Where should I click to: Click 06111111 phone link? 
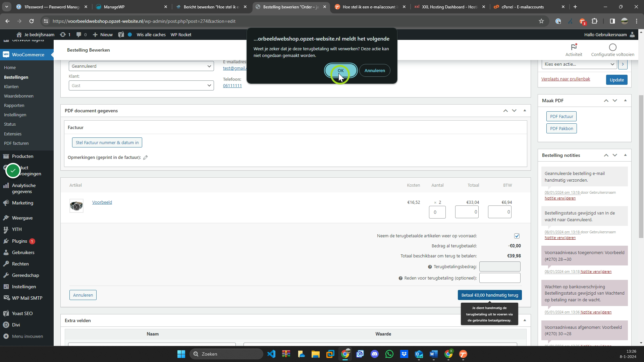point(232,85)
